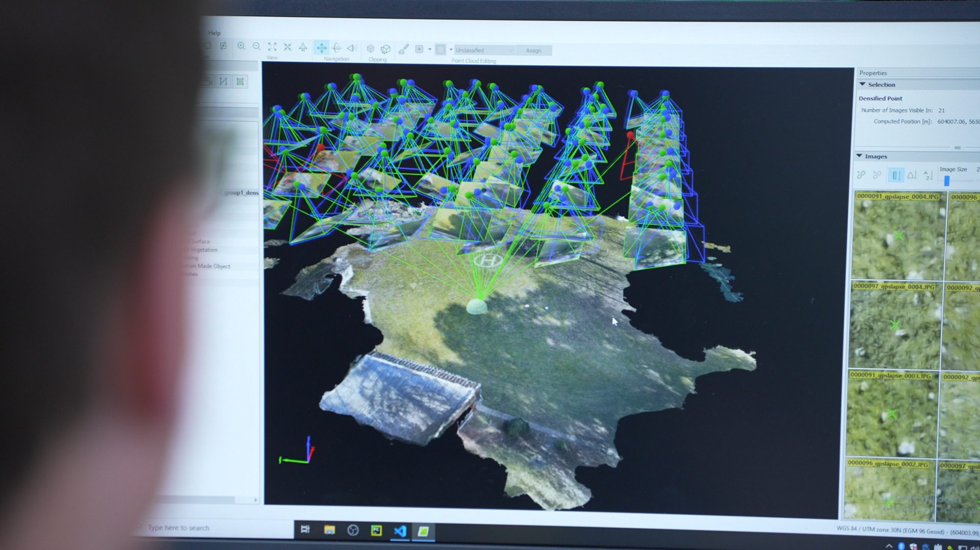Viewport: 980px width, 550px height.
Task: Click the clipping box cube icon
Action: tap(371, 49)
